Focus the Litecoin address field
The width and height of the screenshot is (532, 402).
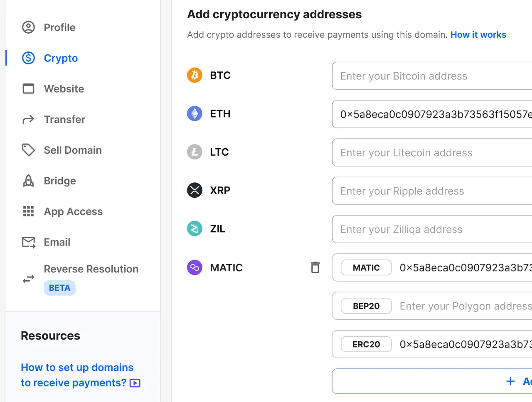[432, 152]
